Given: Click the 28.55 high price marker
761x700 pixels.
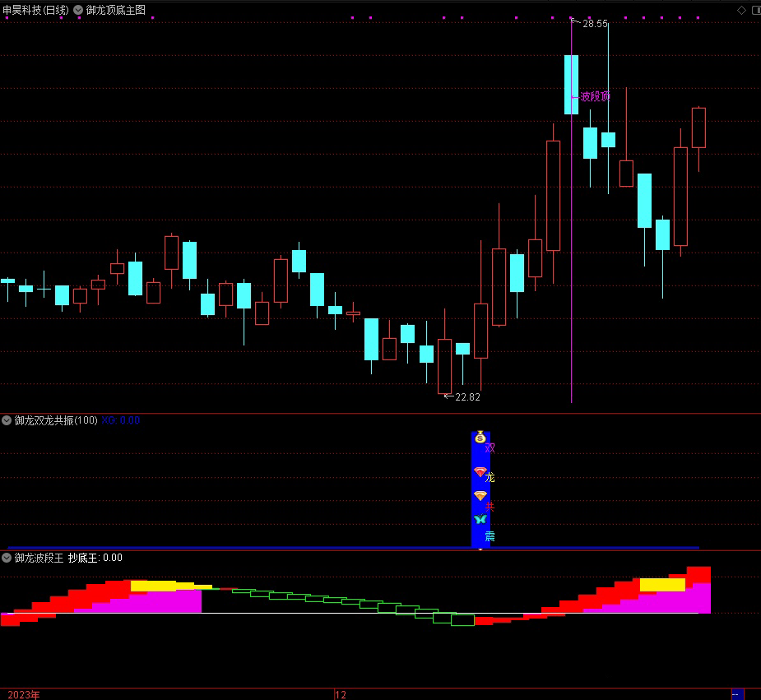Looking at the screenshot, I should click(x=595, y=24).
